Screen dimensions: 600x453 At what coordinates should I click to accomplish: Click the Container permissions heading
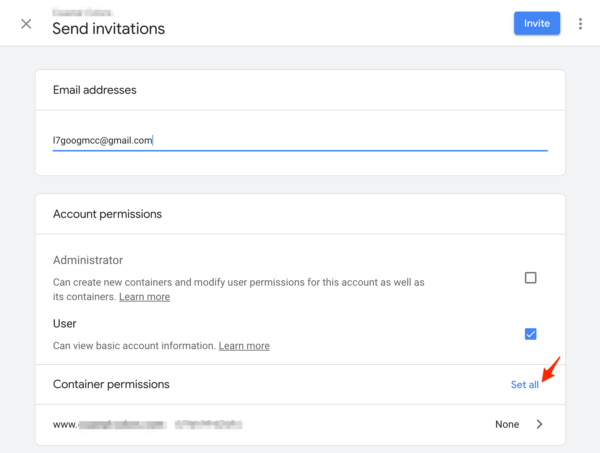111,384
